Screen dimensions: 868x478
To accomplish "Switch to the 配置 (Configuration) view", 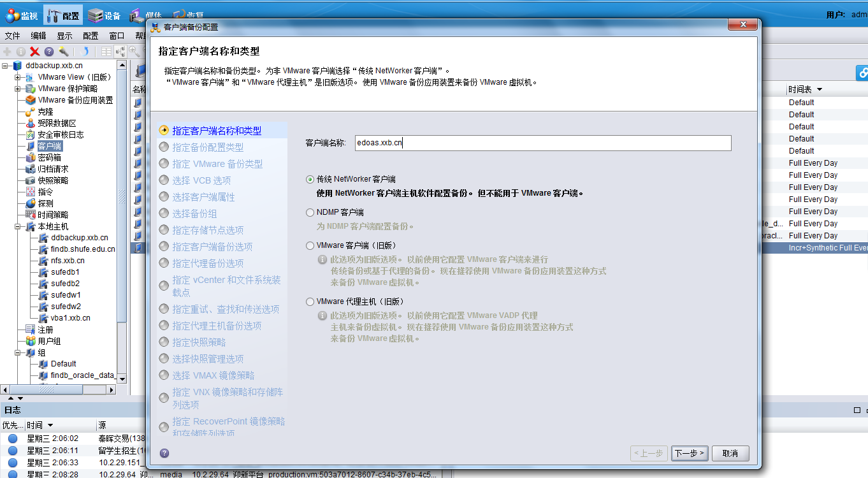I will 63,15.
